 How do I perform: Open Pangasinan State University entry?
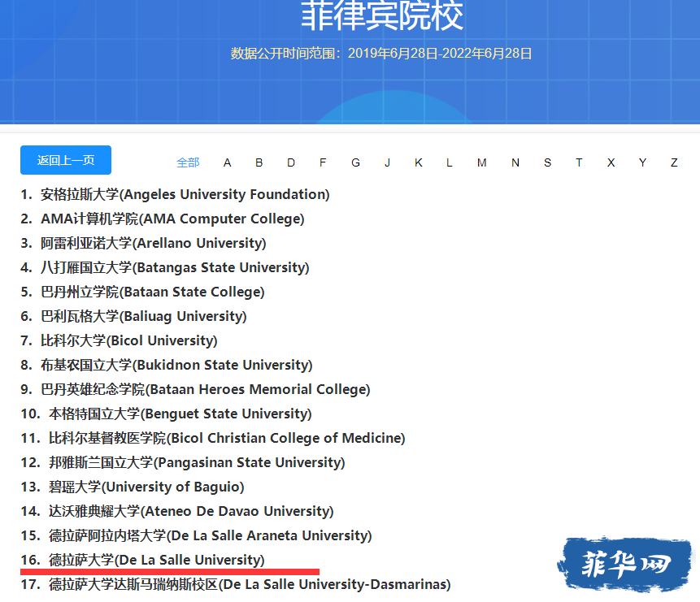(x=197, y=462)
